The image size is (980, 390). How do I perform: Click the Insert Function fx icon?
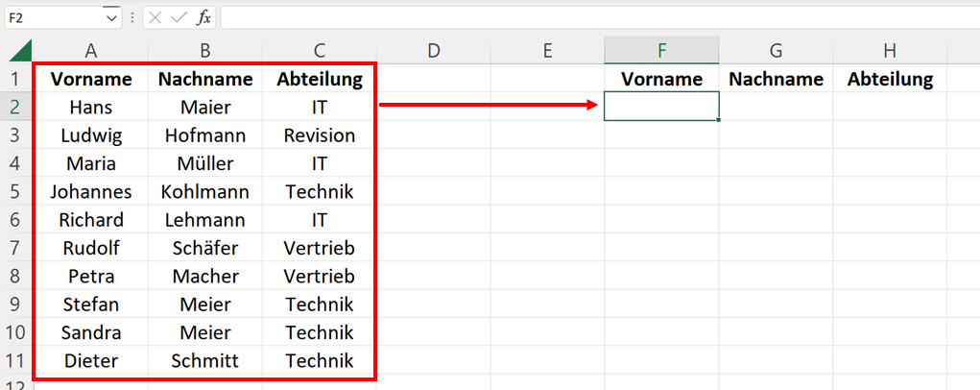pos(203,18)
